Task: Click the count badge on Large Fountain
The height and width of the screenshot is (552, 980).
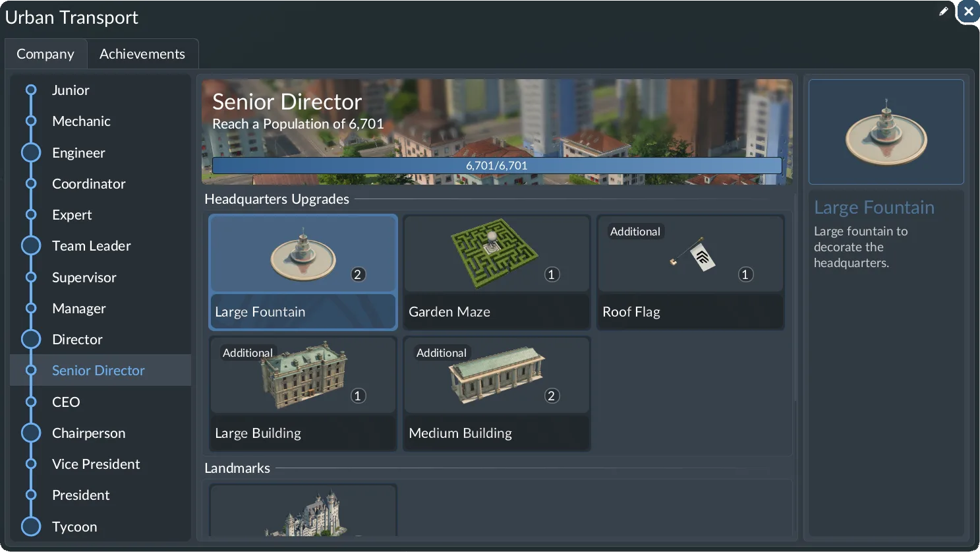Action: click(x=358, y=274)
